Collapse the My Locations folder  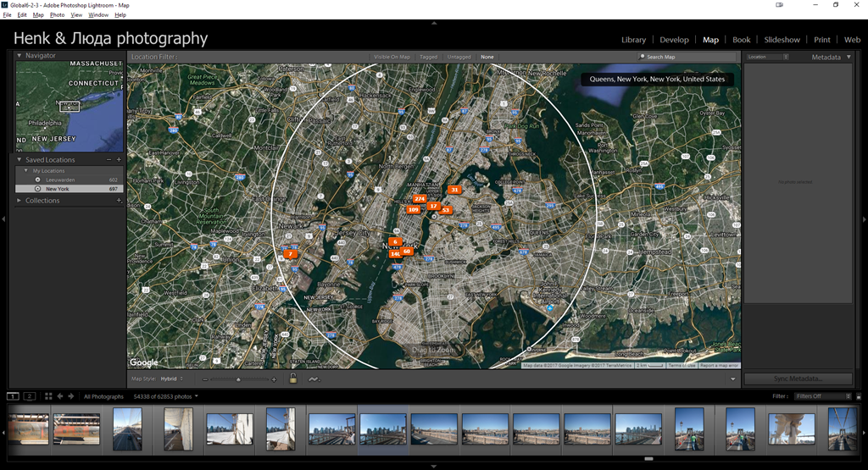(x=26, y=171)
